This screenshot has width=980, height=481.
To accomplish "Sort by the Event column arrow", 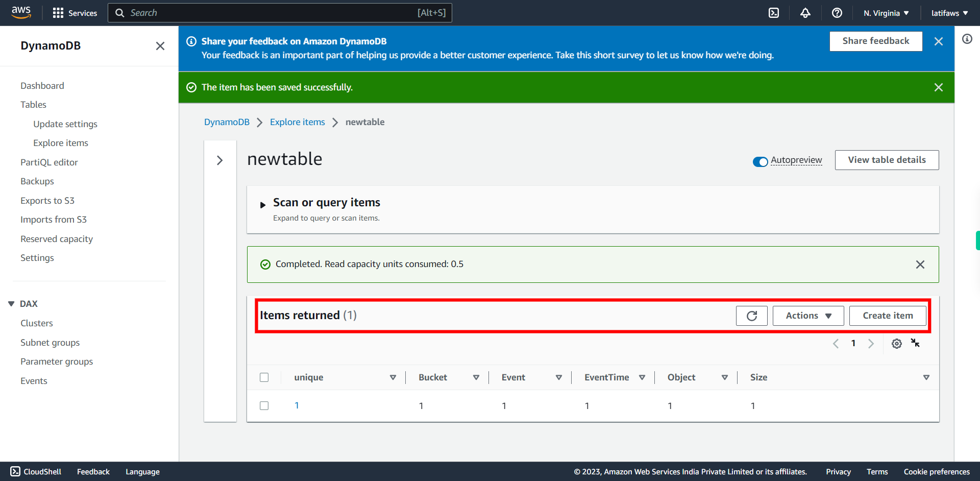I will pyautogui.click(x=559, y=377).
